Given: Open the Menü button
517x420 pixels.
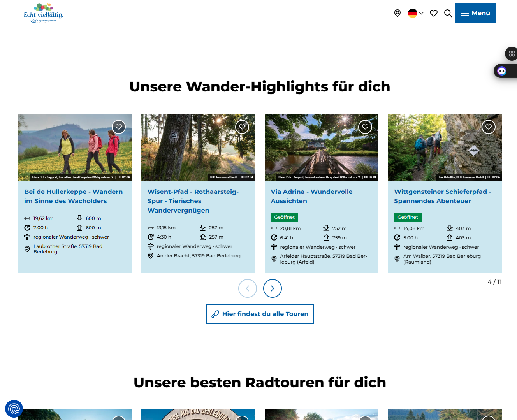Looking at the screenshot, I should click(x=475, y=13).
